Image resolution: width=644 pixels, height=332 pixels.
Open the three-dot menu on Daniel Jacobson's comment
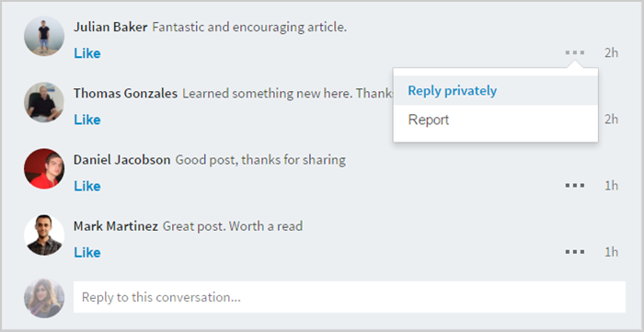click(x=575, y=186)
